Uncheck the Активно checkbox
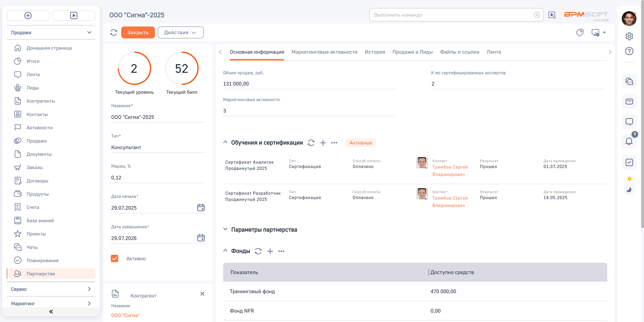Viewport: 644px width, 322px height. pyautogui.click(x=114, y=258)
